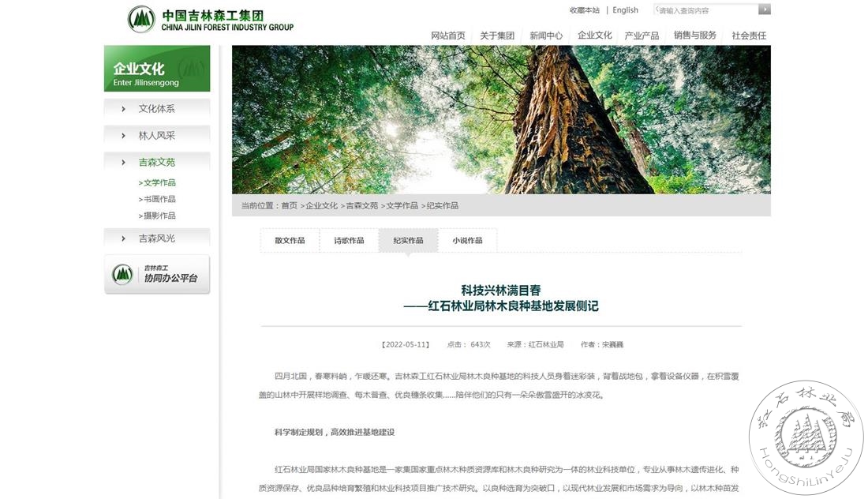The image size is (868, 499).
Task: Click the forest tree banner image
Action: (502, 120)
